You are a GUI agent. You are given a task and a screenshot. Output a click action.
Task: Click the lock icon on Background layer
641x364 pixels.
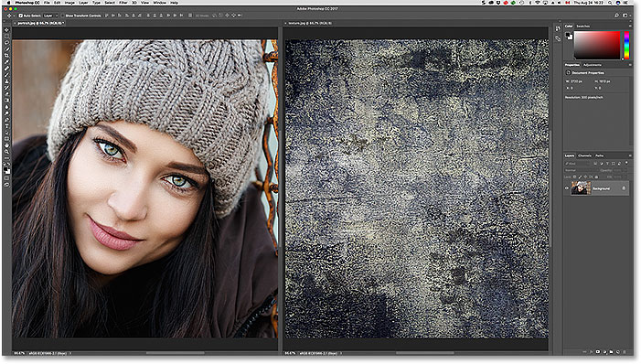click(624, 188)
